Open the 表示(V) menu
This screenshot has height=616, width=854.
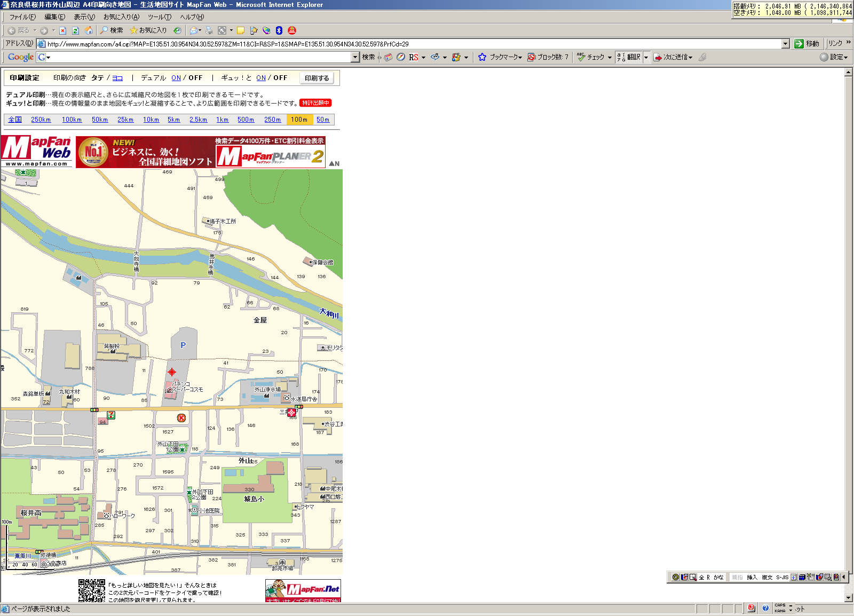click(84, 17)
